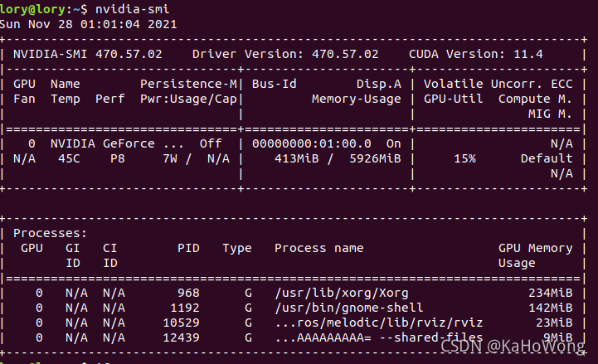Click the GPU-Util header
This screenshot has height=364, width=598.
[x=453, y=99]
